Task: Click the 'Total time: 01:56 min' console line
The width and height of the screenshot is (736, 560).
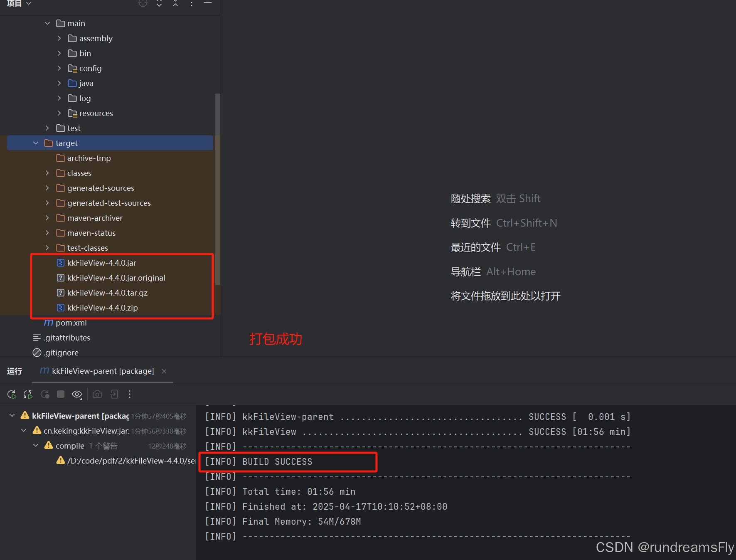Action: (x=280, y=491)
